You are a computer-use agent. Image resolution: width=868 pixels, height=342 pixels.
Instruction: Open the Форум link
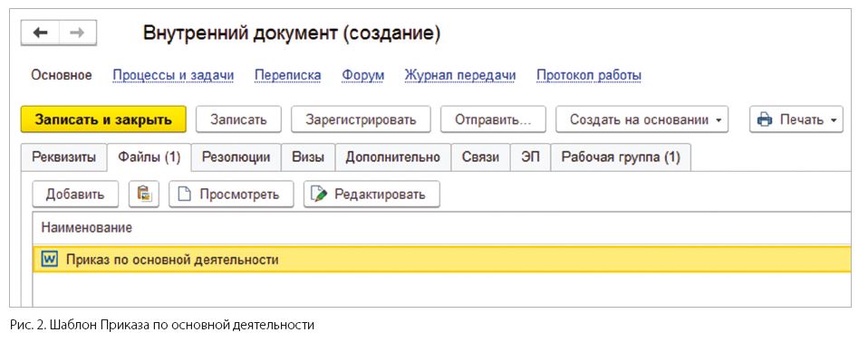pos(363,75)
